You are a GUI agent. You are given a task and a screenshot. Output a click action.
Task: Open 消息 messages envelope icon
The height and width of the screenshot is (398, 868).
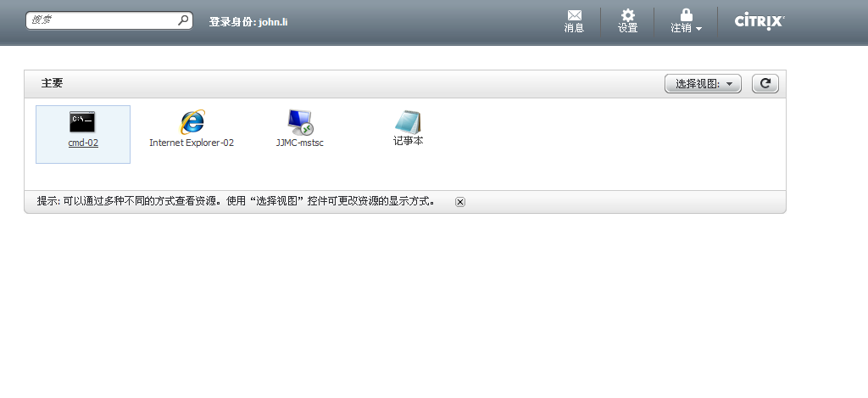tap(575, 15)
